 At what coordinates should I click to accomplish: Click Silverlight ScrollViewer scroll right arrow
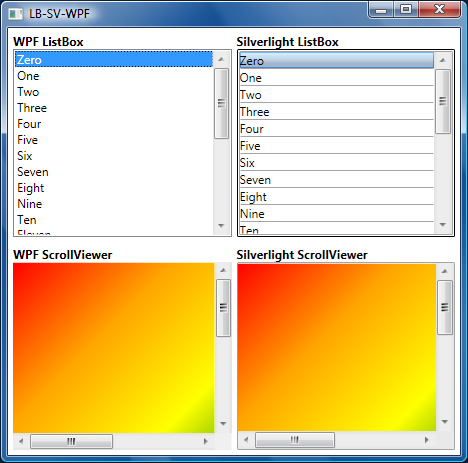pyautogui.click(x=427, y=440)
